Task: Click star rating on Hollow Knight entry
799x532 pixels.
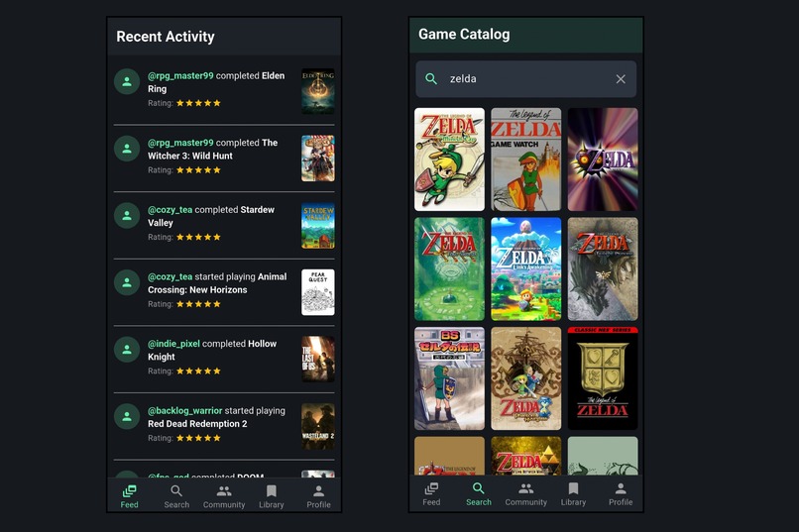Action: (198, 372)
